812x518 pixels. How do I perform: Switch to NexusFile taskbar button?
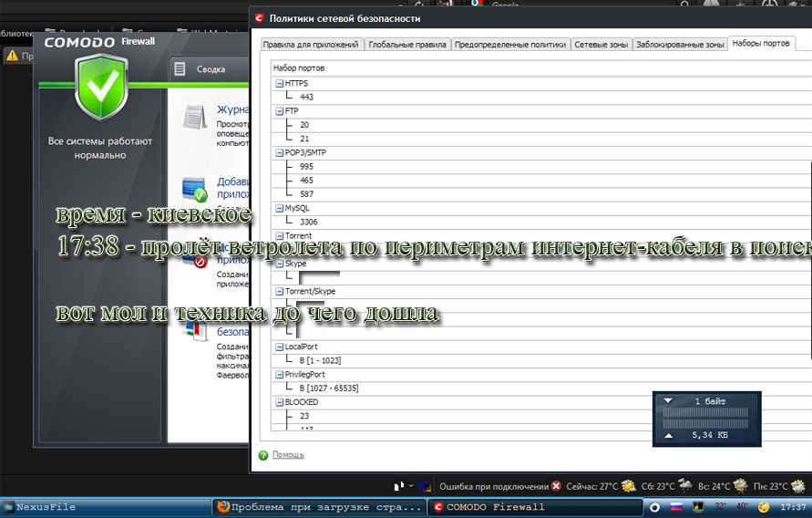click(106, 507)
